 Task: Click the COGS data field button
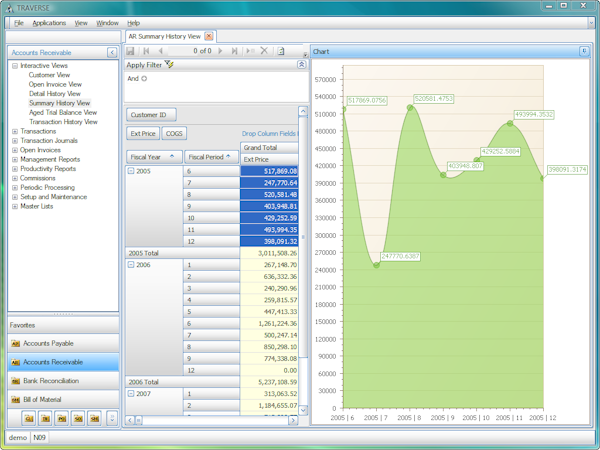tap(174, 134)
